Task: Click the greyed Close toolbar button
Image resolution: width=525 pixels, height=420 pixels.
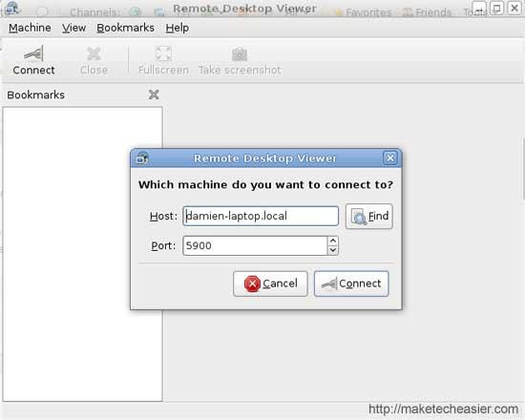Action: click(x=94, y=60)
